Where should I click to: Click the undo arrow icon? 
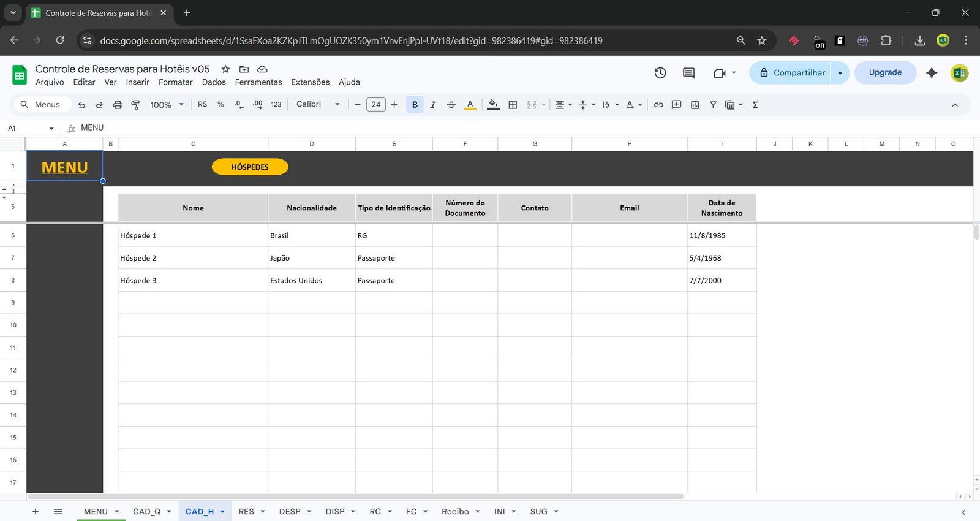point(81,105)
